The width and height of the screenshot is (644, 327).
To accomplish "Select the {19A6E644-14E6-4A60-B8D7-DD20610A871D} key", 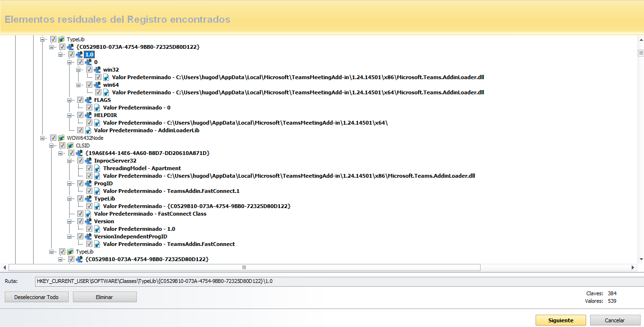I will point(147,153).
